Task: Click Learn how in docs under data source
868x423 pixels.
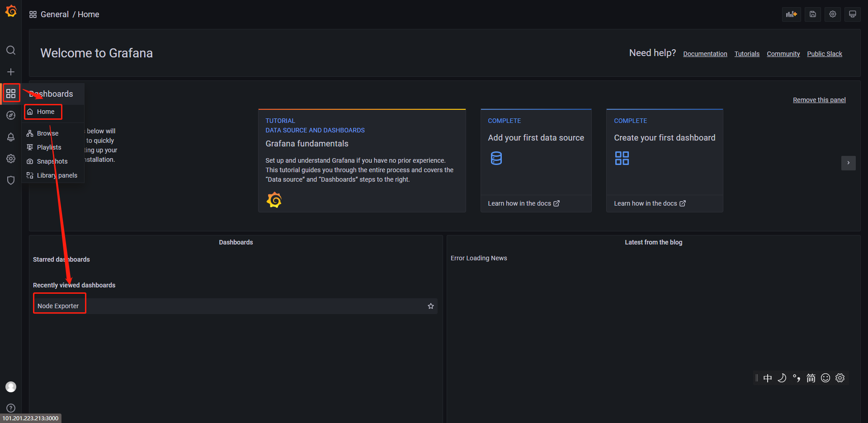Action: [x=524, y=203]
